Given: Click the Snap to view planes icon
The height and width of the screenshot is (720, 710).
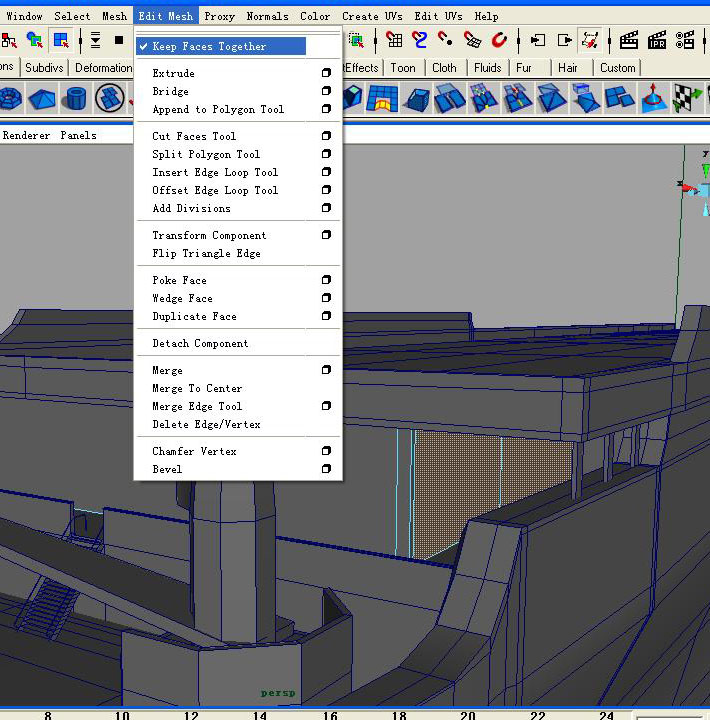Looking at the screenshot, I should (472, 40).
